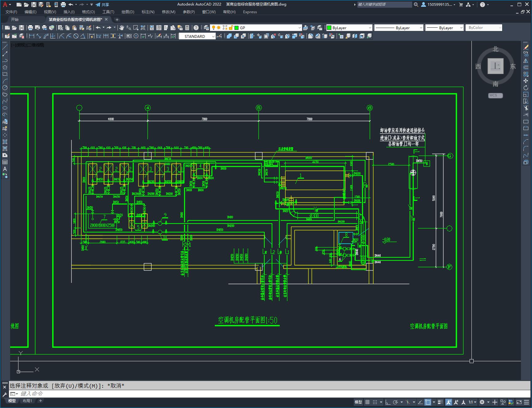Click the Linear dimension tool

(x=31, y=36)
